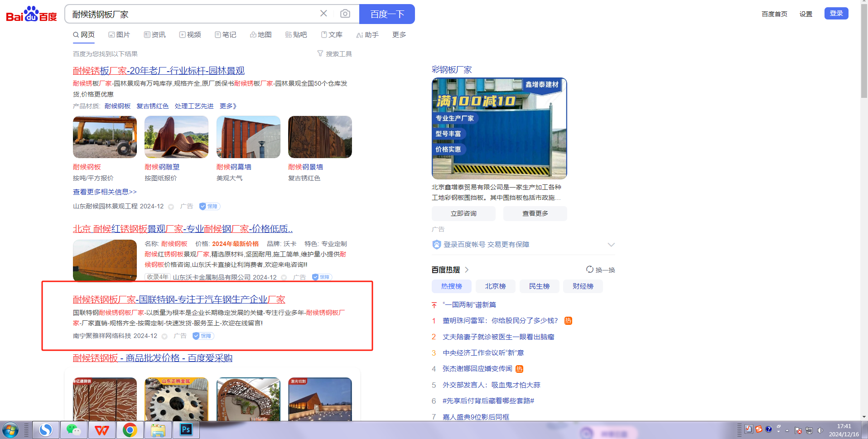868x439 pixels.
Task: Open WPS Office from the taskbar
Action: [101, 429]
